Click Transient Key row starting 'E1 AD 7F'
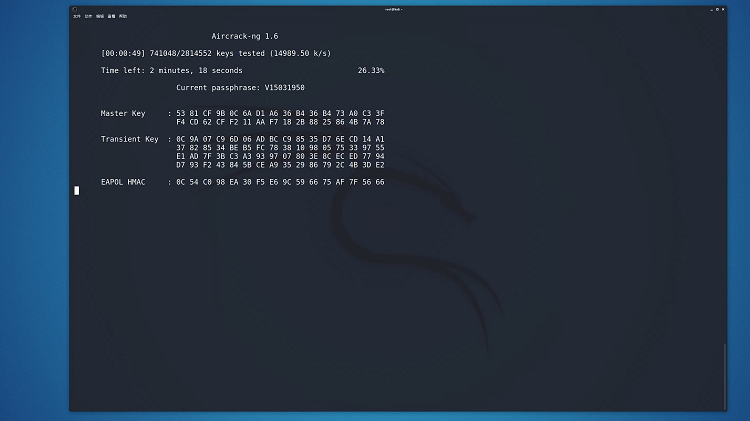This screenshot has height=421, width=750. point(280,156)
